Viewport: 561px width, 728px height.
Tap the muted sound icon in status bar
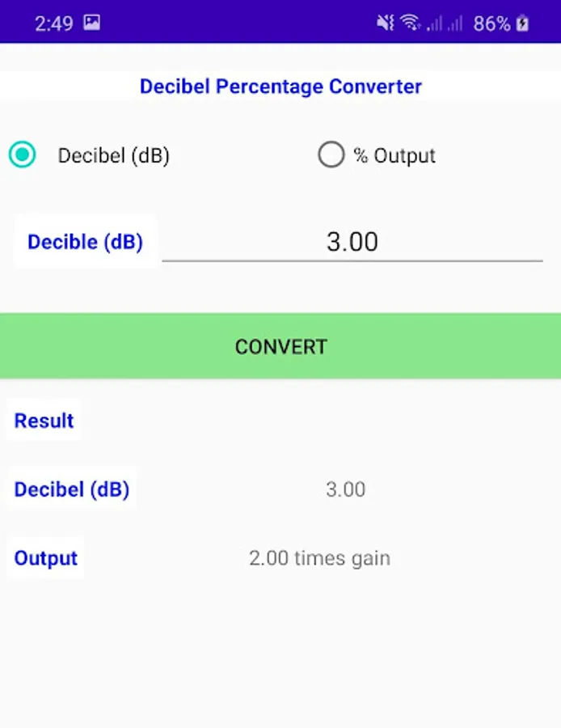coord(385,23)
